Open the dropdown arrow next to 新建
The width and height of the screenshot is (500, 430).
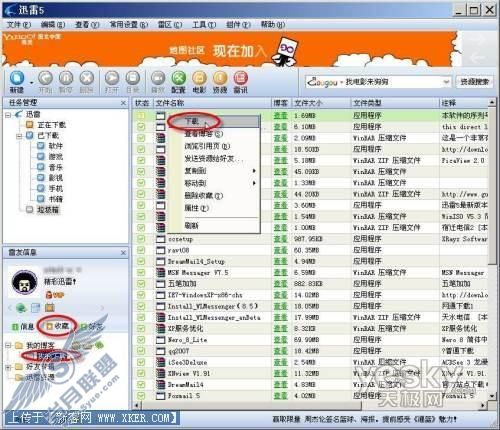coord(31,83)
